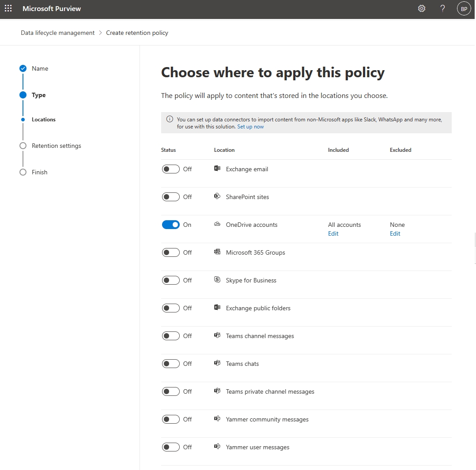The height and width of the screenshot is (470, 476).
Task: Enable the Exchange email location toggle
Action: (171, 169)
